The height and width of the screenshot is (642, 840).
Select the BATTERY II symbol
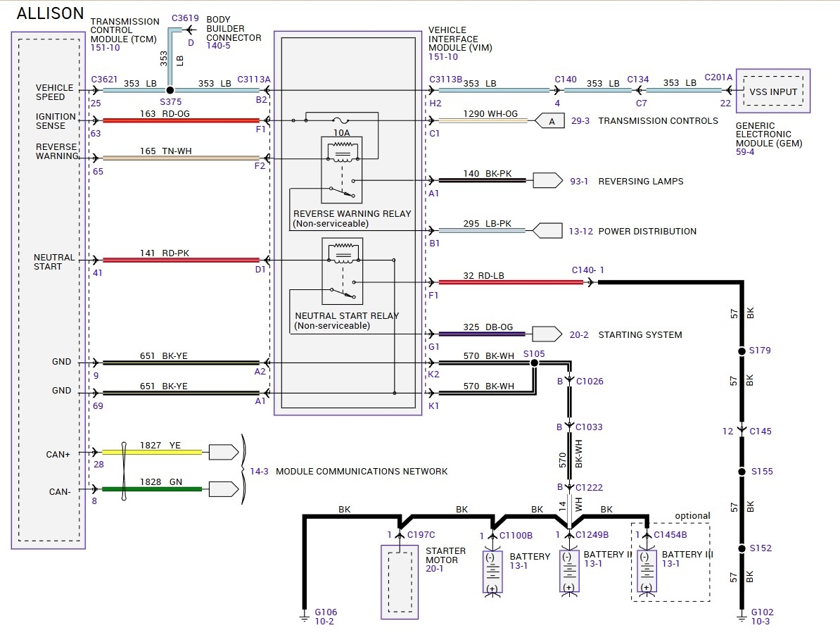[569, 572]
